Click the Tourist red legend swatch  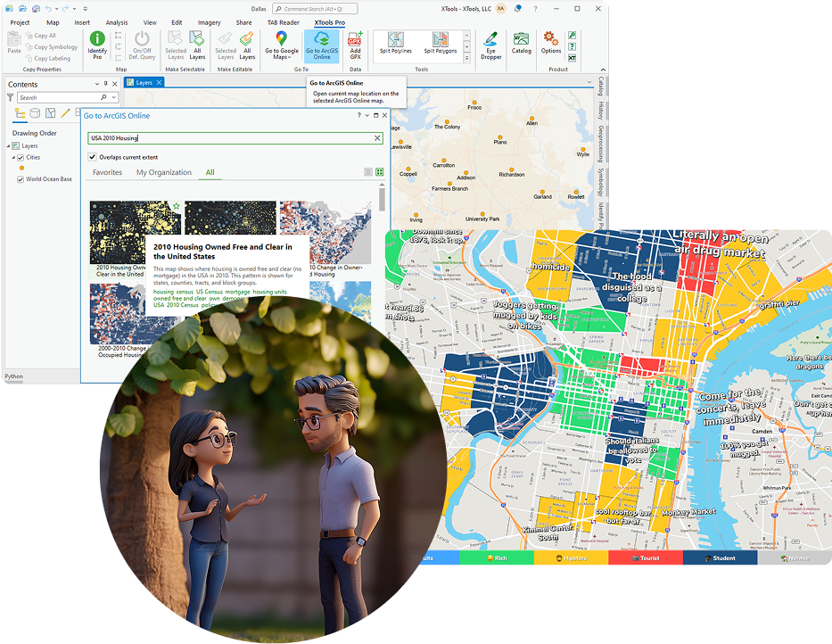coord(646,558)
